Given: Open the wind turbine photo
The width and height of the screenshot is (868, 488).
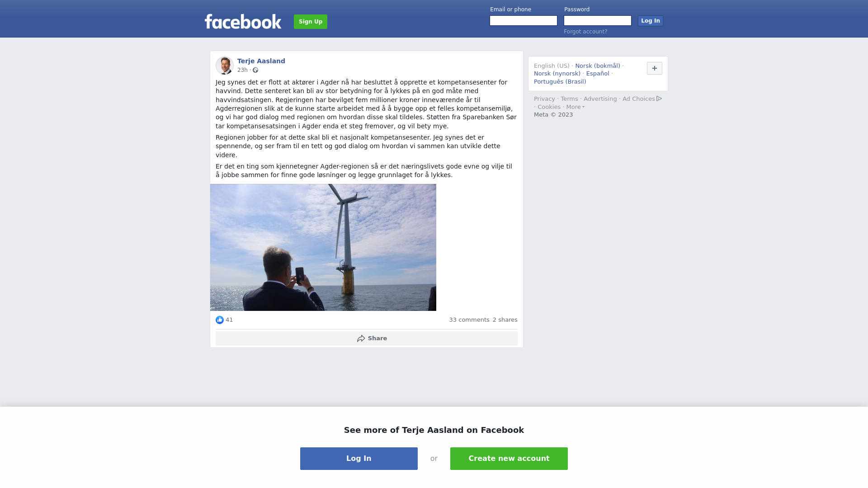Looking at the screenshot, I should pos(323,247).
